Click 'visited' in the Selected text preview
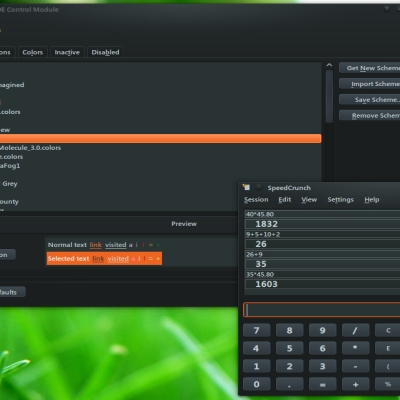 [118, 259]
